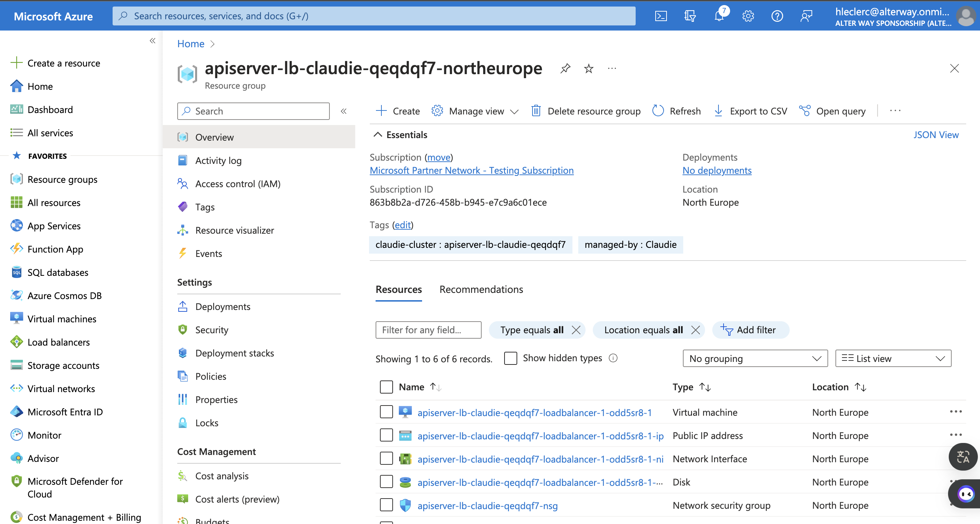Viewport: 980px width, 524px height.
Task: Open the help question mark icon
Action: 777,16
